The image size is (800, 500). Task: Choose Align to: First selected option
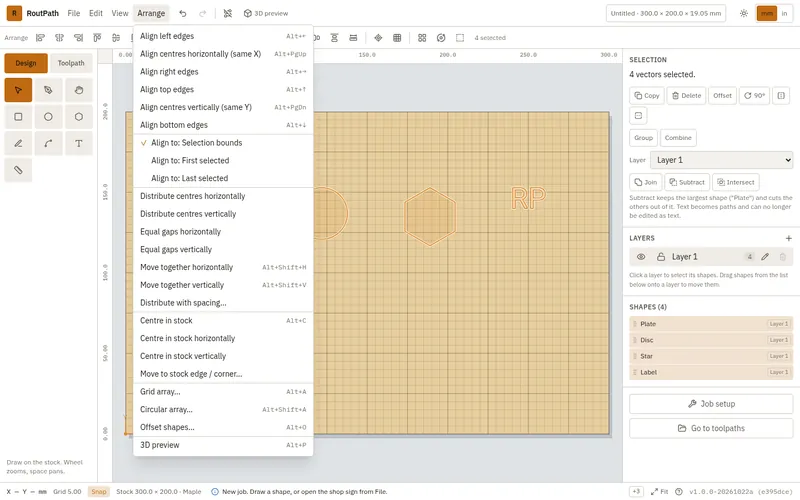223,161
